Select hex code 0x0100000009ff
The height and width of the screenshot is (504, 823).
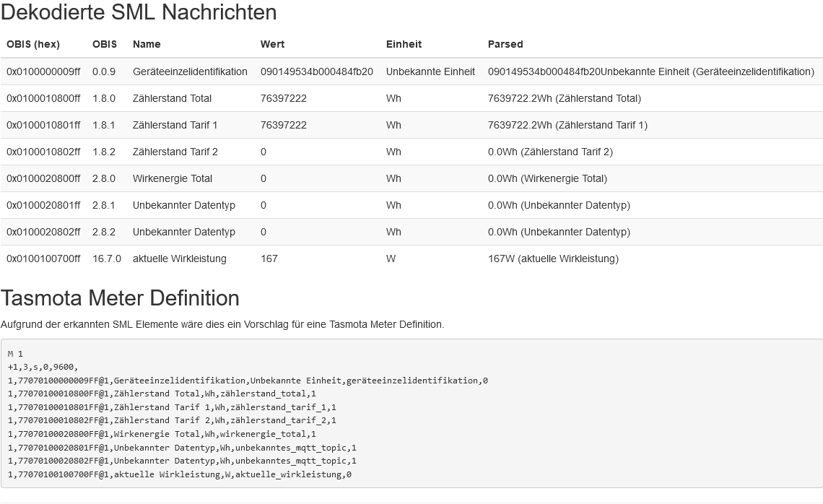(x=43, y=71)
